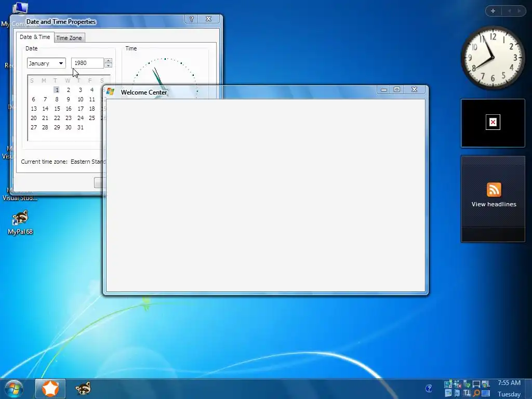Open the Start menu orb
532x399 pixels.
click(x=14, y=389)
